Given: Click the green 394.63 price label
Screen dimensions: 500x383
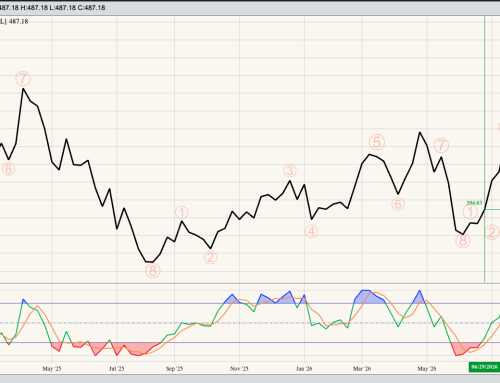Looking at the screenshot, I should 474,203.
